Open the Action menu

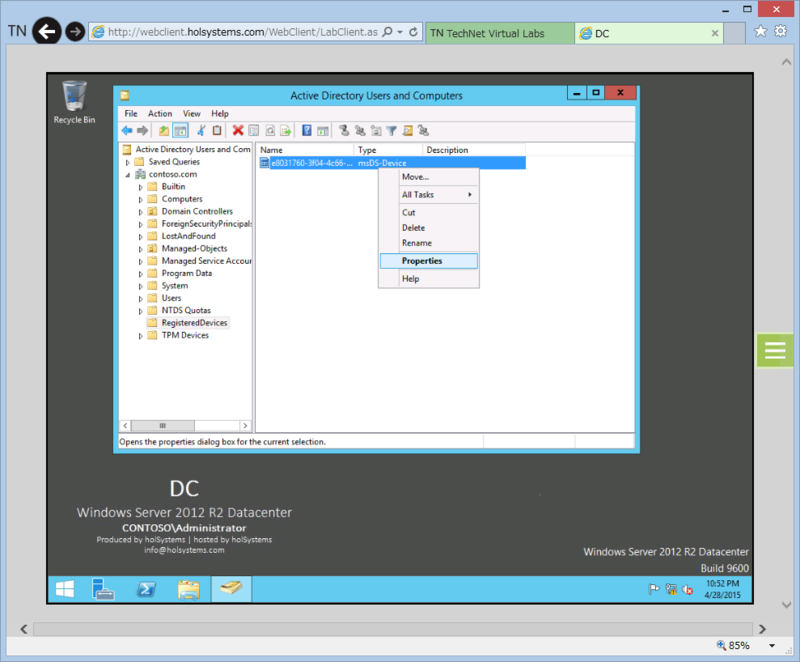point(160,114)
